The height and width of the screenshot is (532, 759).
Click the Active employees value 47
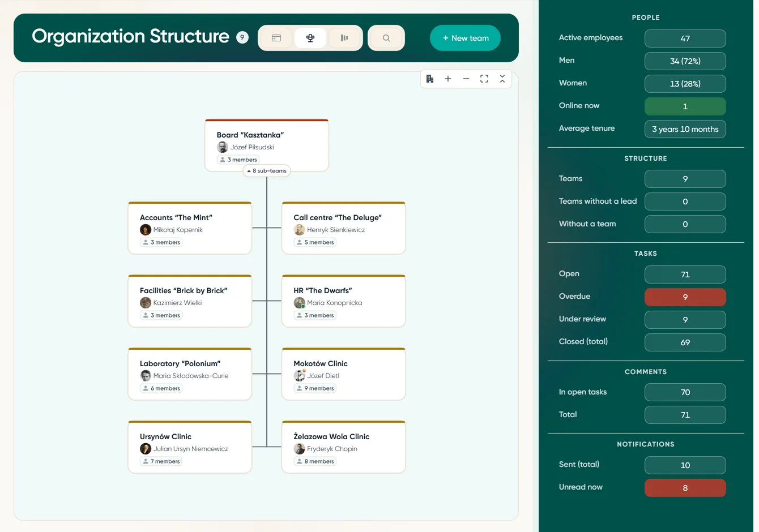[x=685, y=38]
